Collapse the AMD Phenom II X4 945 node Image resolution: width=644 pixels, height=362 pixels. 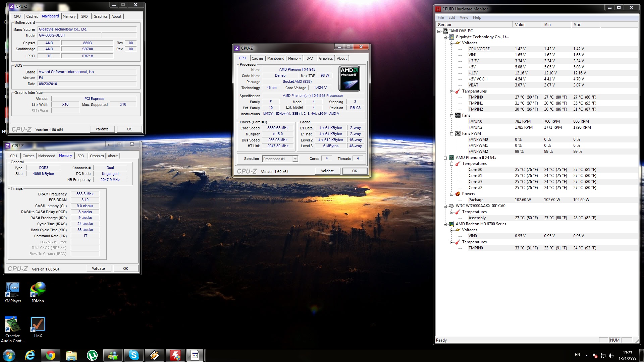(x=445, y=158)
